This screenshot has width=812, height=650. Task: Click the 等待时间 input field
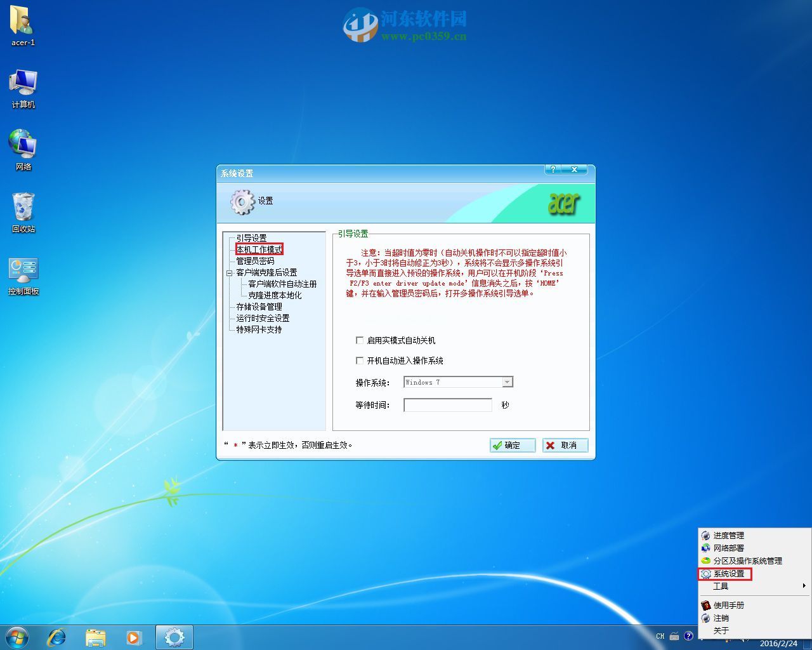pyautogui.click(x=447, y=405)
